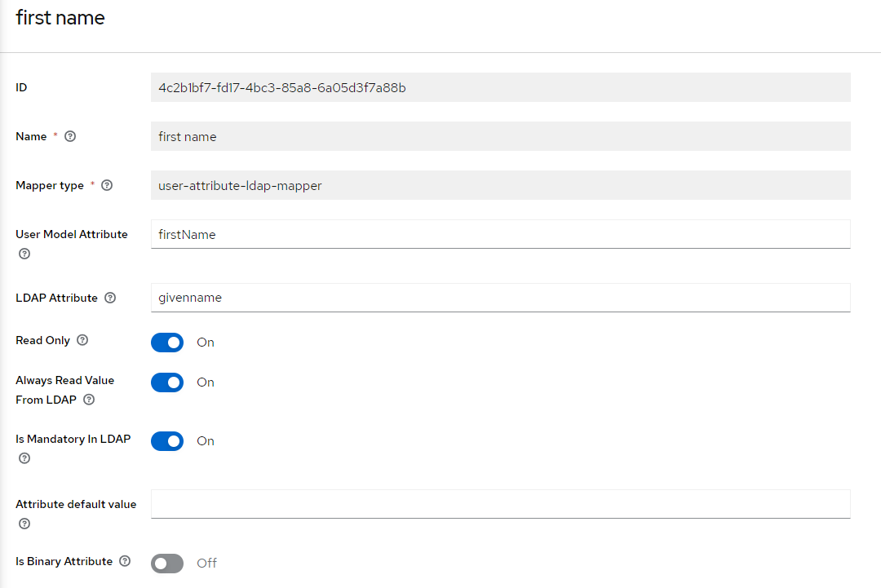Click Read Only help icon

(x=82, y=341)
